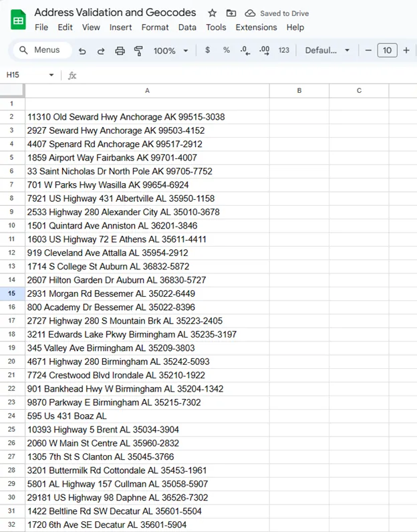Click the redo arrow icon

coord(101,51)
